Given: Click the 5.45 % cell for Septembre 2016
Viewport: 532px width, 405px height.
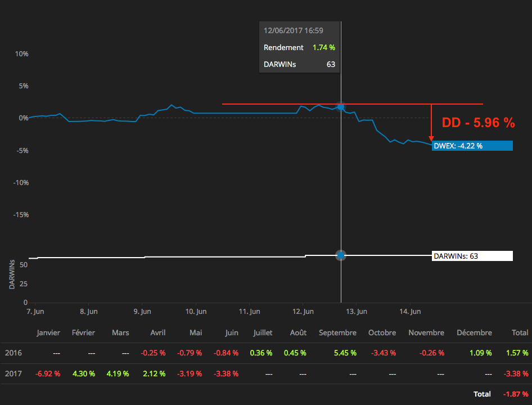Looking at the screenshot, I should click(x=345, y=353).
